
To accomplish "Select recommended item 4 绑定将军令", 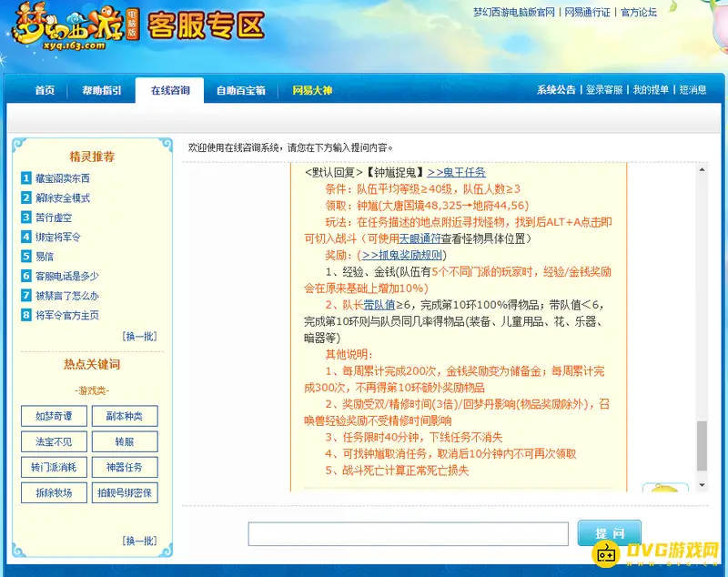I will [x=58, y=237].
